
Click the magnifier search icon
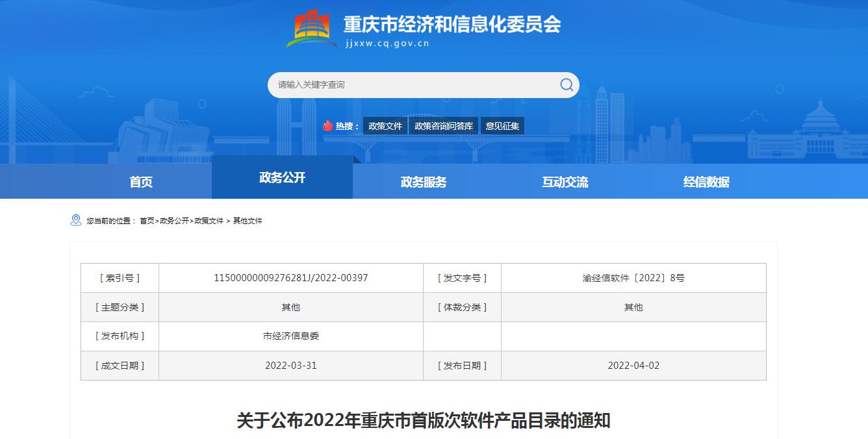[567, 85]
